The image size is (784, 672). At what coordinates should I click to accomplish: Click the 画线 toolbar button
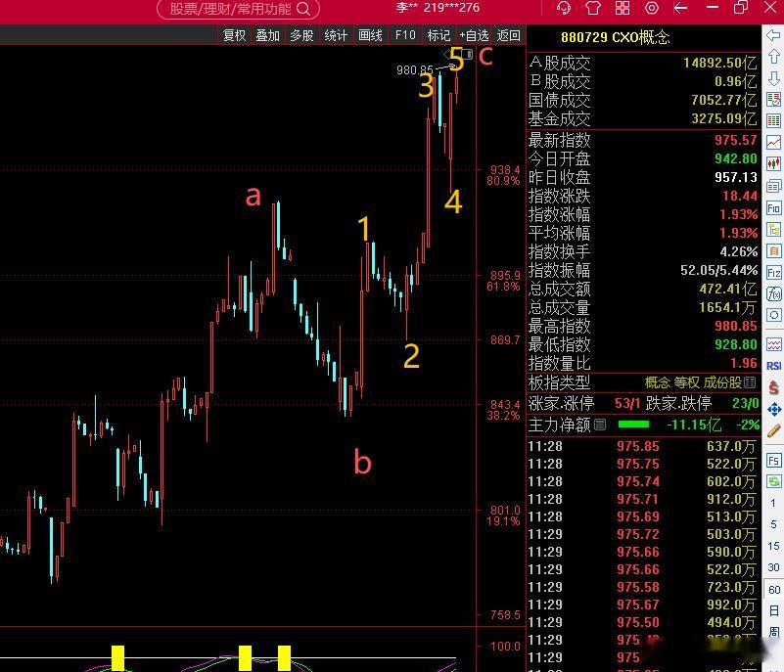pos(370,35)
